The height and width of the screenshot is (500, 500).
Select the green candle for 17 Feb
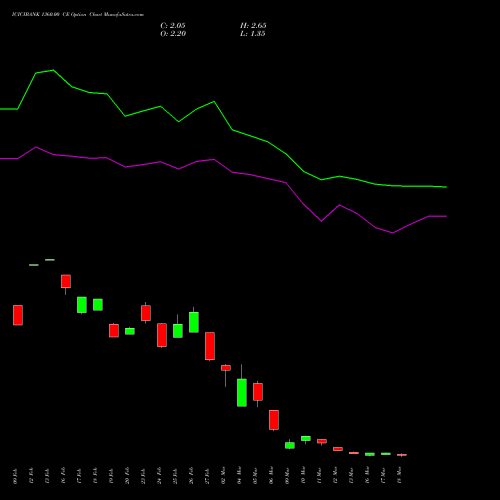click(x=82, y=305)
